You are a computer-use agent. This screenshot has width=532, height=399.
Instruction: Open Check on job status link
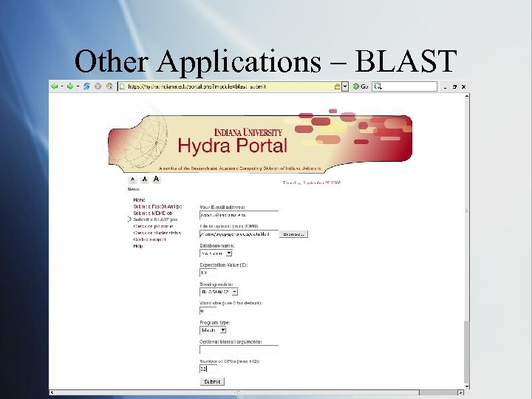154,226
